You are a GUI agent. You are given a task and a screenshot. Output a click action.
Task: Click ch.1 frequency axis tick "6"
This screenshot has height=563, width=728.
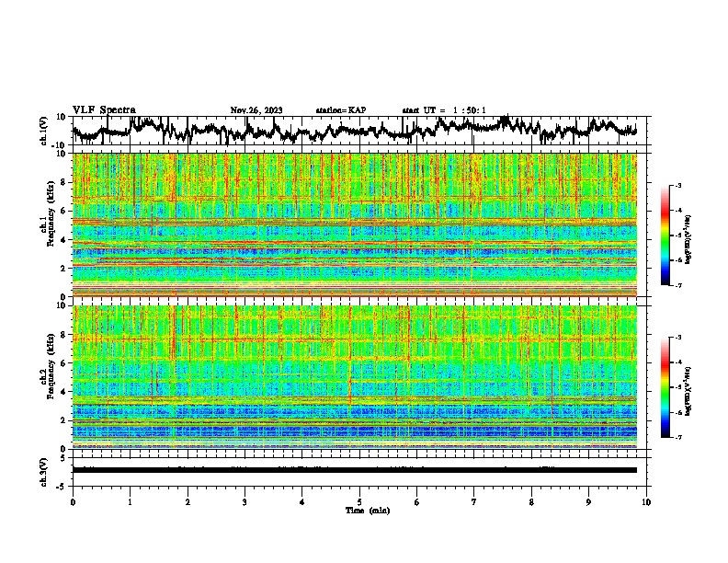point(64,211)
